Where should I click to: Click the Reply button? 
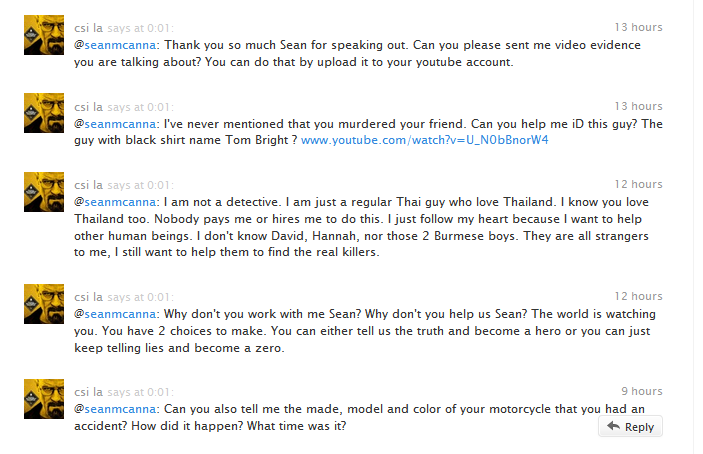pos(630,427)
